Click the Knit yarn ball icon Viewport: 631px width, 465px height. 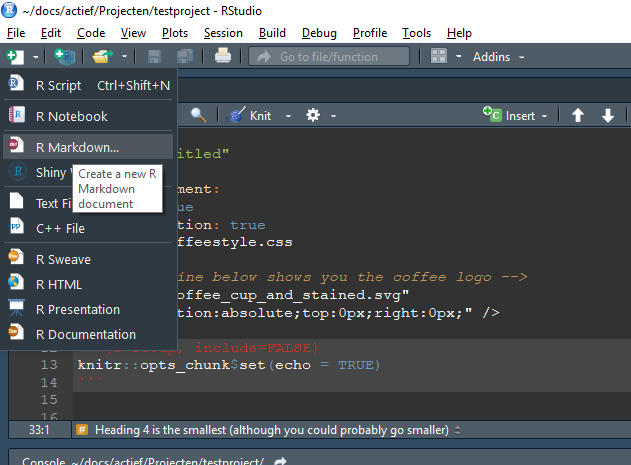click(x=236, y=115)
